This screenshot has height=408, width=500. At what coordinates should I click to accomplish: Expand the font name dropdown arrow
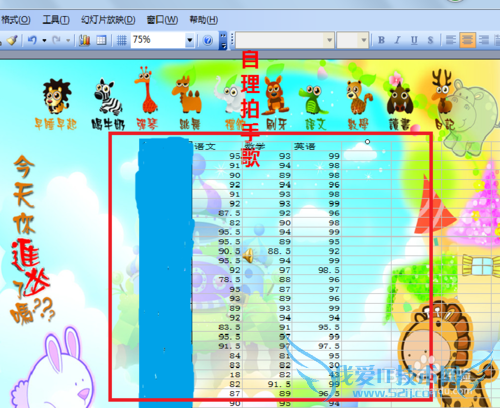point(329,40)
